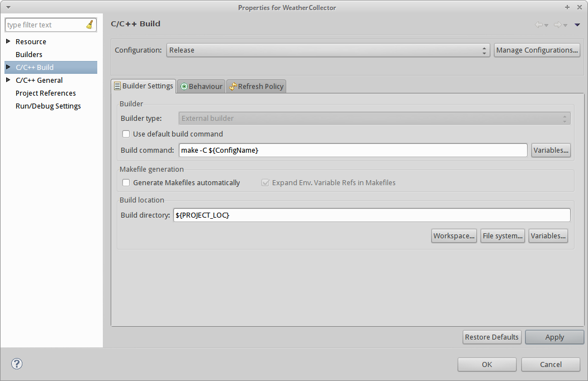Select Project References in the sidebar
This screenshot has width=588, height=381.
46,93
